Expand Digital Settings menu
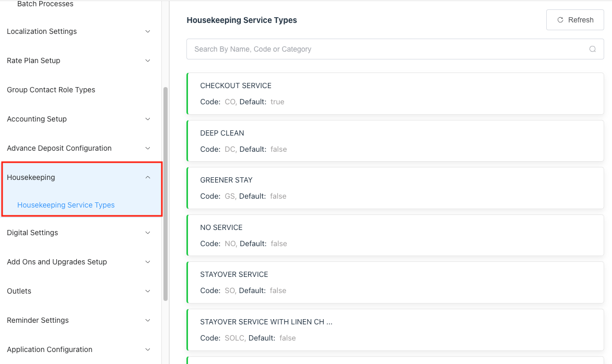 (32, 233)
